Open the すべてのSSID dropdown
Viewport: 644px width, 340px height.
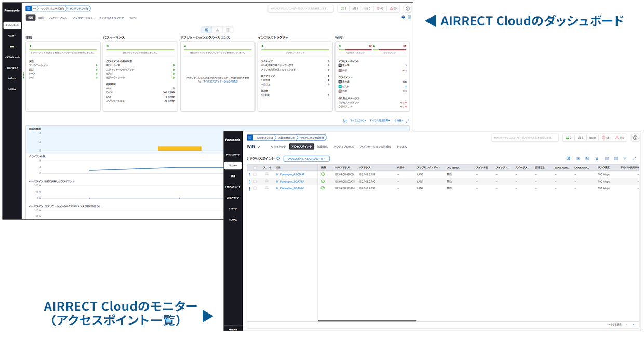358,120
